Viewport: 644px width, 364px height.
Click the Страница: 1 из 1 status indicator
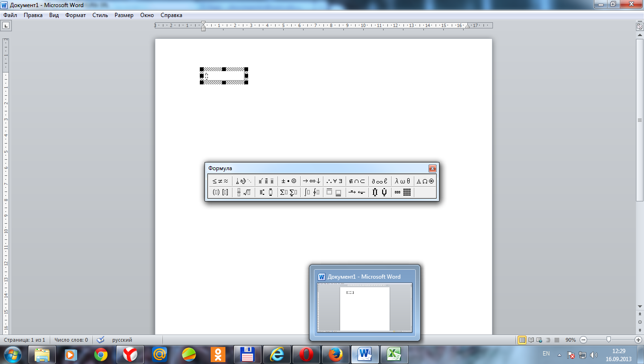pyautogui.click(x=25, y=340)
